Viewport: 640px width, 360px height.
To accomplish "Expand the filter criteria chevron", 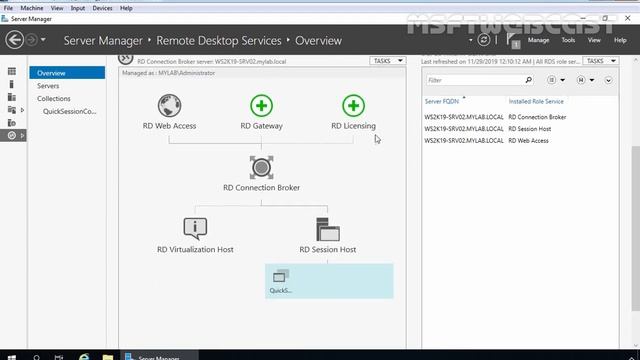I will (x=608, y=80).
